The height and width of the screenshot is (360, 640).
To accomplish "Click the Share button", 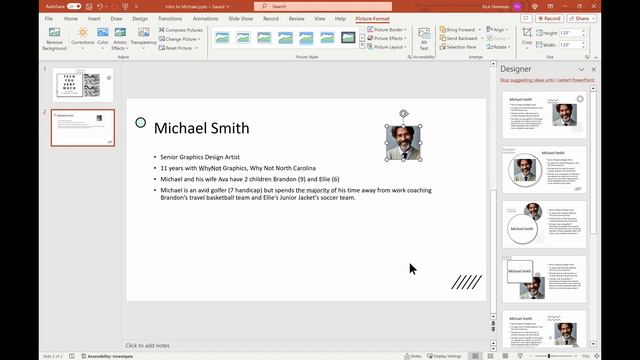I will click(x=579, y=18).
